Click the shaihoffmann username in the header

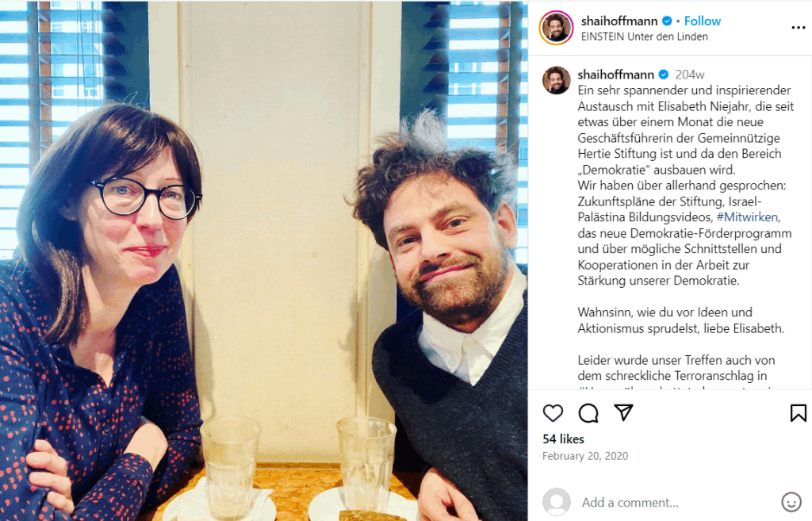click(x=619, y=21)
